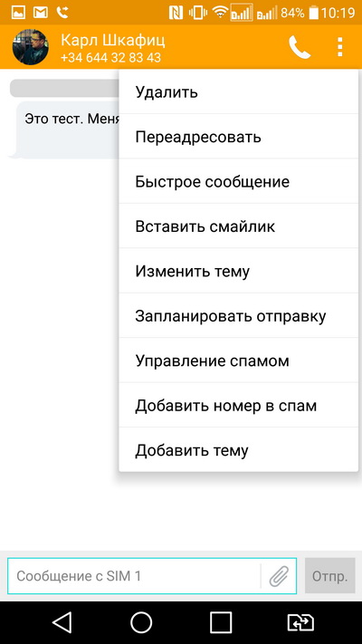Tap the paperclip attachment icon
Image resolution: width=362 pixels, height=644 pixels.
coord(279,576)
